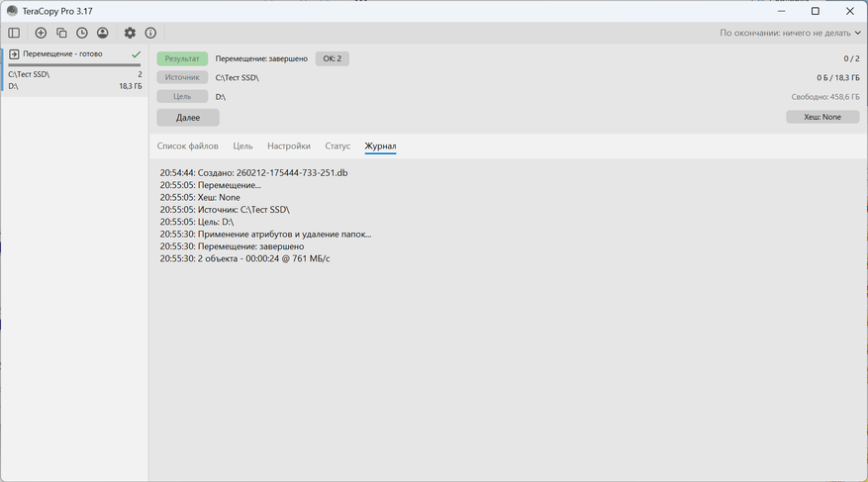Viewport: 868px width, 482px height.
Task: Click the 'Хеш: None' button
Action: [x=822, y=117]
